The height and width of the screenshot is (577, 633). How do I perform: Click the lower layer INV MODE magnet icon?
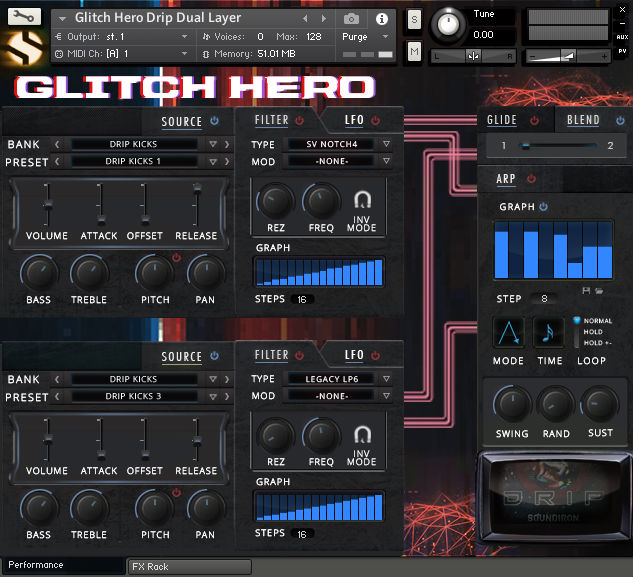[x=362, y=434]
